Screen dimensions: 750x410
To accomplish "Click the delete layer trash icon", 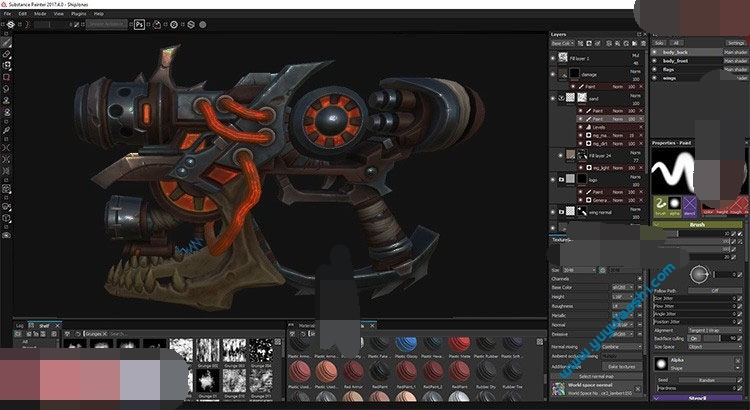I will tap(643, 44).
